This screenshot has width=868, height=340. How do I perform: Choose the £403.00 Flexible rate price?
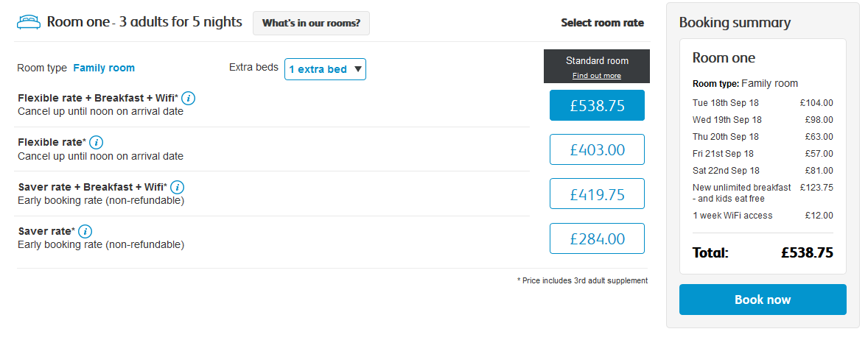pyautogui.click(x=597, y=149)
